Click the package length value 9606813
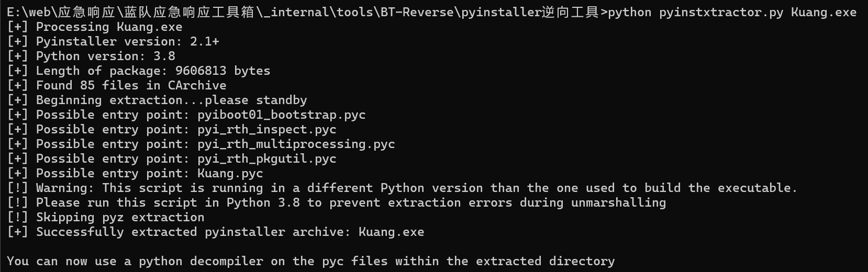Image resolution: width=868 pixels, height=272 pixels. pos(201,71)
